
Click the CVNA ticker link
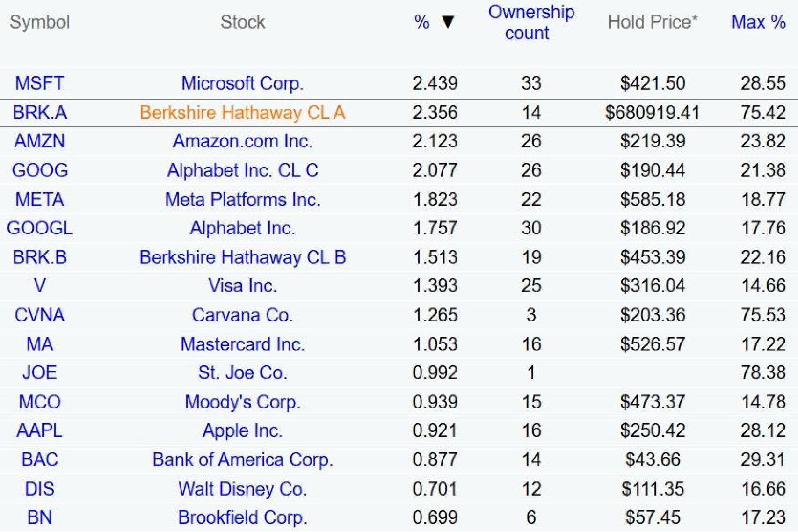[x=39, y=315]
